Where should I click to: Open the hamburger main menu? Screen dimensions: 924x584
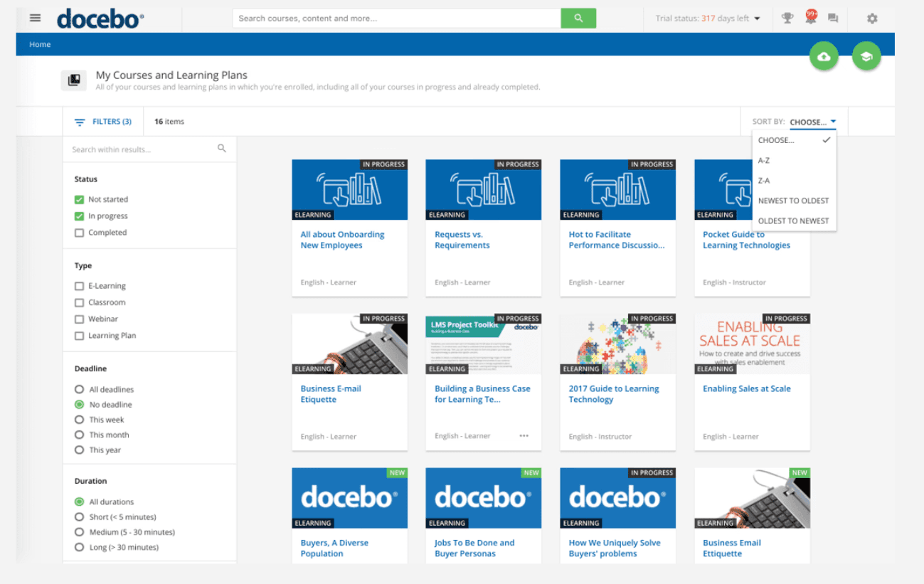click(36, 18)
